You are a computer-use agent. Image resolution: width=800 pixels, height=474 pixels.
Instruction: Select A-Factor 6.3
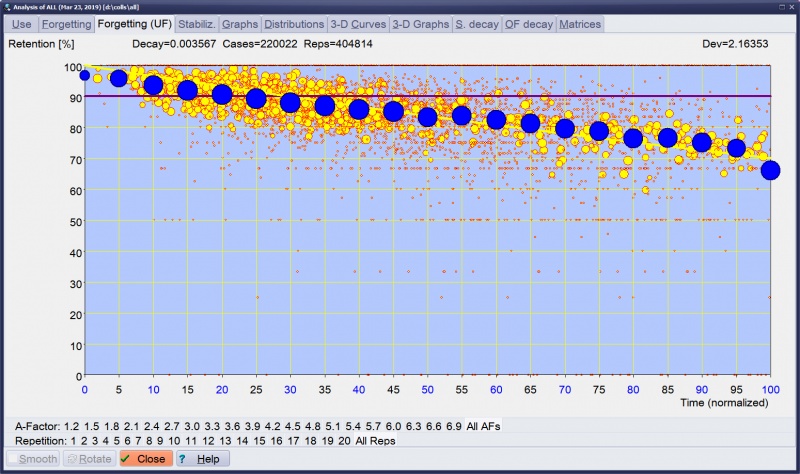tap(413, 426)
